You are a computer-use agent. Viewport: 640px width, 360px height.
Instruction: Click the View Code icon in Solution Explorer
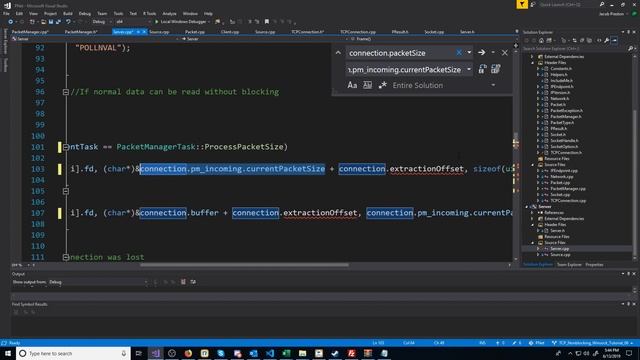point(599,40)
